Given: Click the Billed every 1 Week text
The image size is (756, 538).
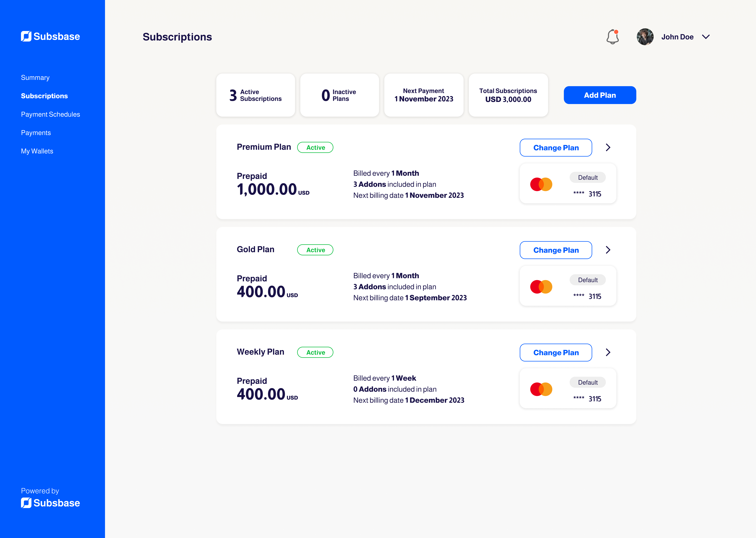Looking at the screenshot, I should [x=385, y=378].
